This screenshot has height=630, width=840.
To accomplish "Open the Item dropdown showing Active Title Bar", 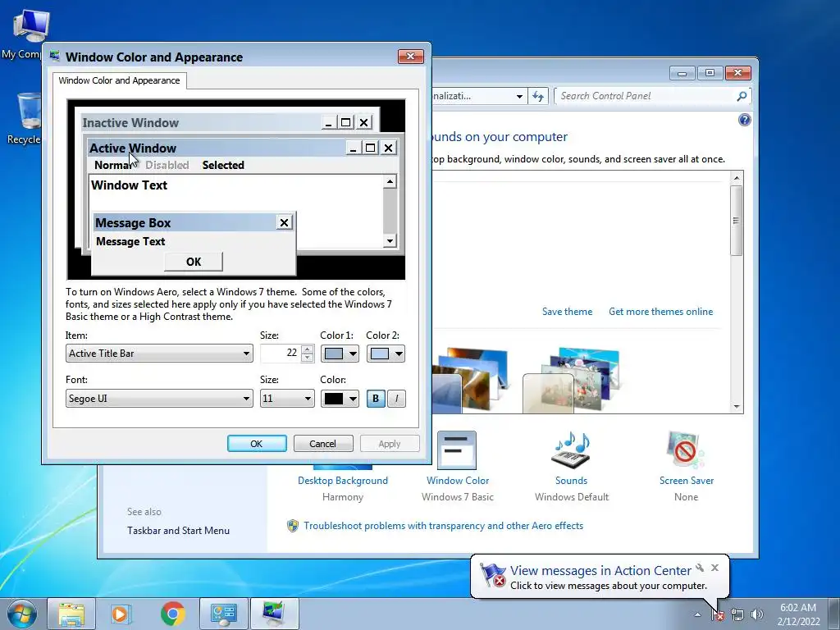I will pyautogui.click(x=159, y=354).
